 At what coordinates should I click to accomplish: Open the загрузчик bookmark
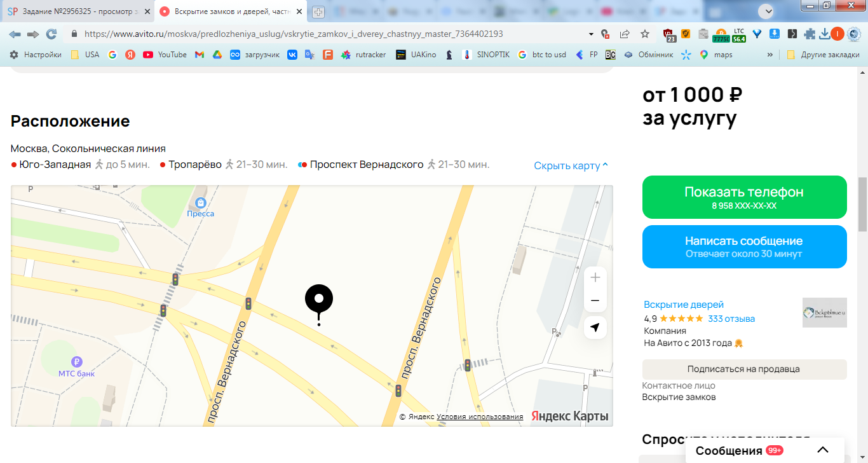[255, 55]
